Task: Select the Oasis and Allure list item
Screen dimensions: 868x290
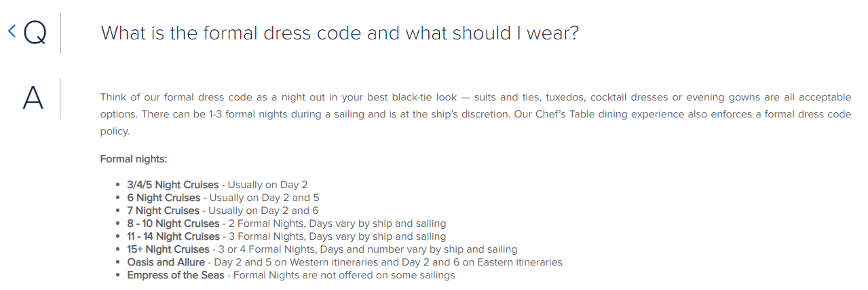Action: [345, 262]
